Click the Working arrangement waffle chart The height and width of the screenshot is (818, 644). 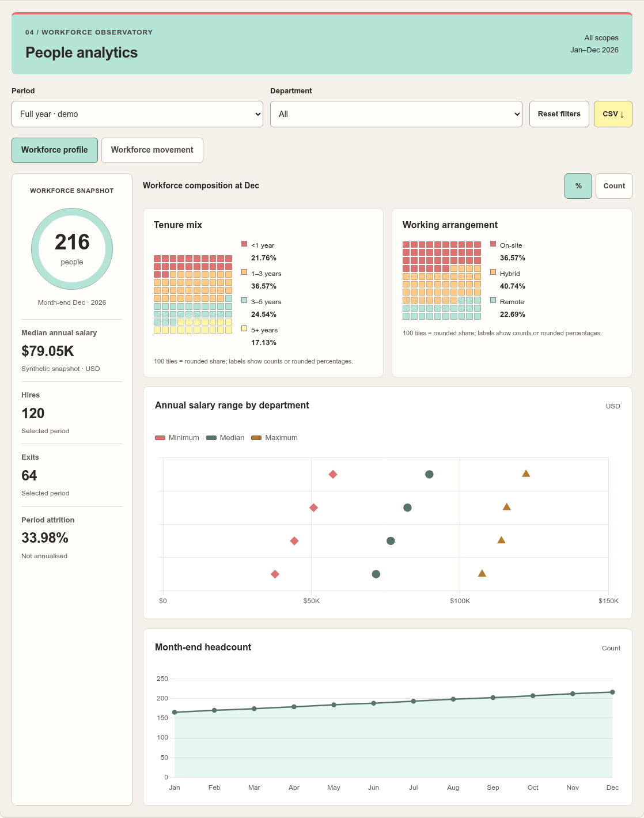pos(442,281)
